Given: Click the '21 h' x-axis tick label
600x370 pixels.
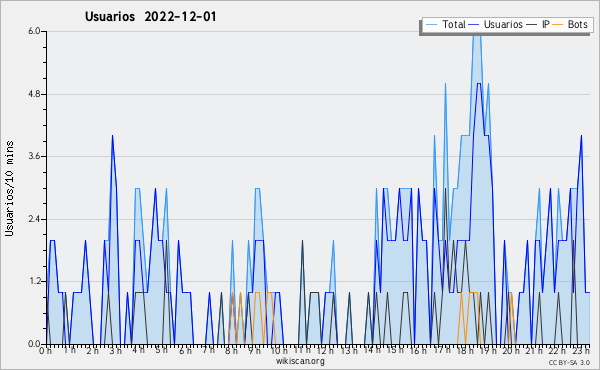Looking at the screenshot, I should [x=534, y=351].
